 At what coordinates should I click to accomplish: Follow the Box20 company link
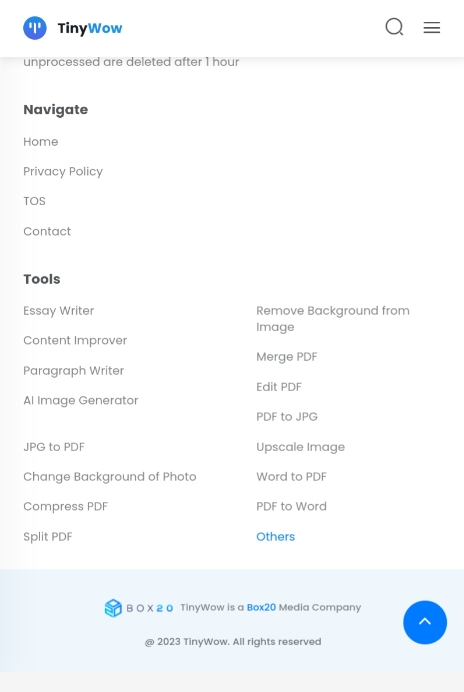[261, 607]
